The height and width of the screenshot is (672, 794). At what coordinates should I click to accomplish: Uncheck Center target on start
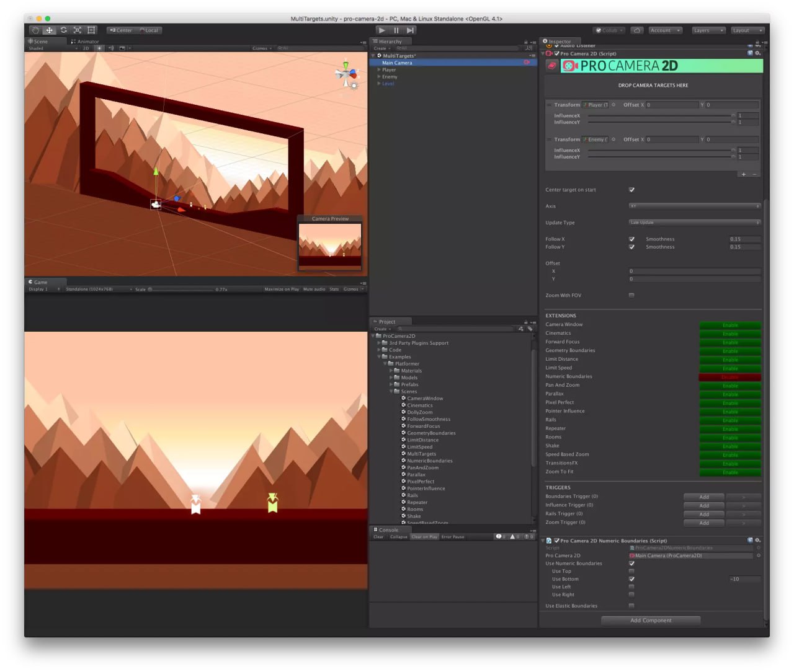[x=631, y=190]
